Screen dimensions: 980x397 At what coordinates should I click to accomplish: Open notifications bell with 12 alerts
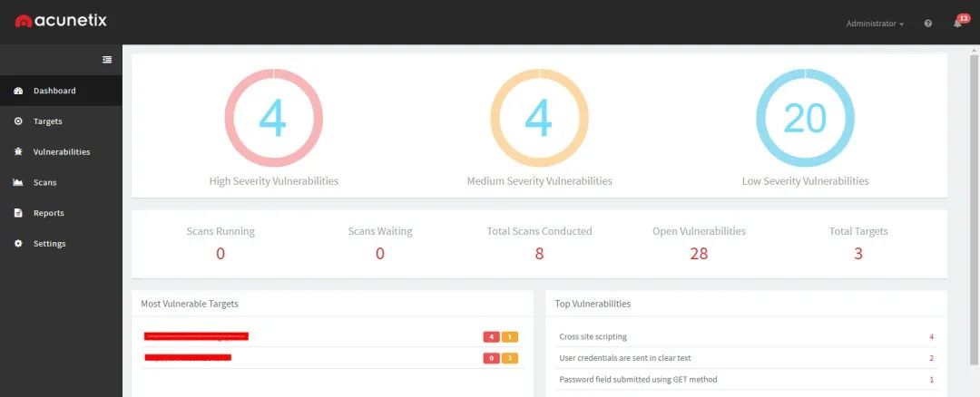tap(957, 24)
